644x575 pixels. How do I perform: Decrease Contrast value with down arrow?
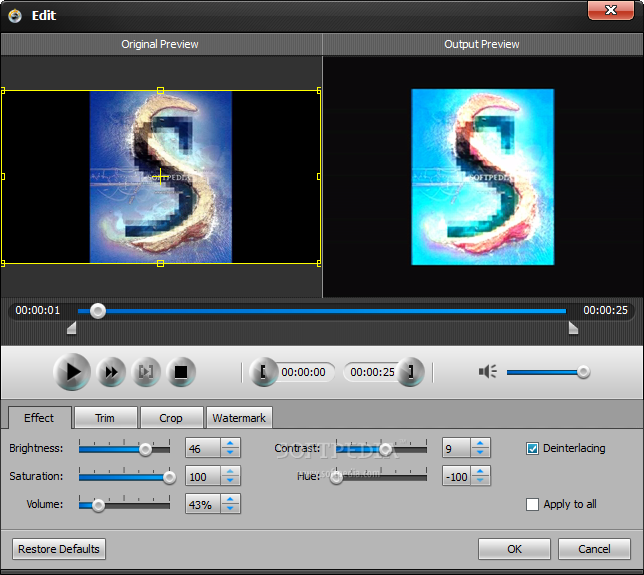click(480, 453)
